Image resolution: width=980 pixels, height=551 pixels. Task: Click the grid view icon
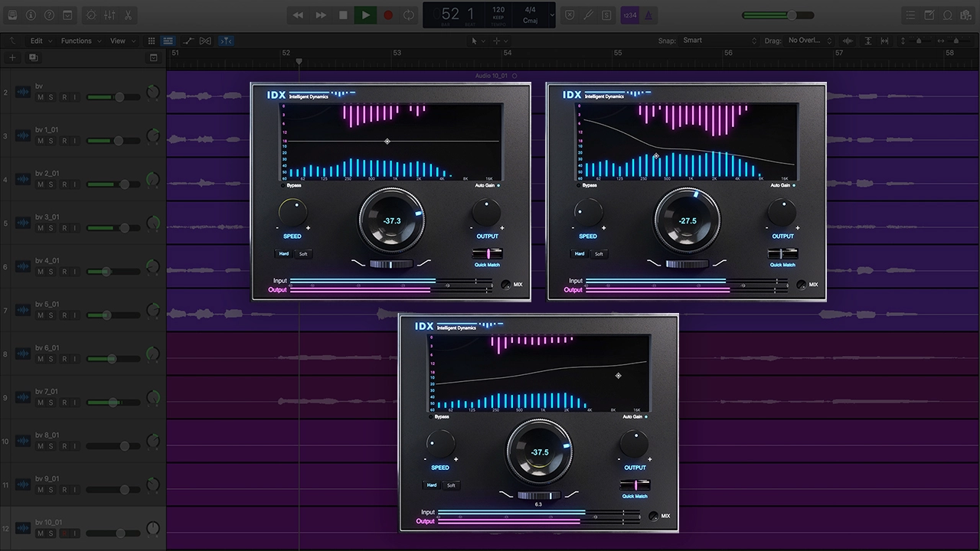pos(152,41)
